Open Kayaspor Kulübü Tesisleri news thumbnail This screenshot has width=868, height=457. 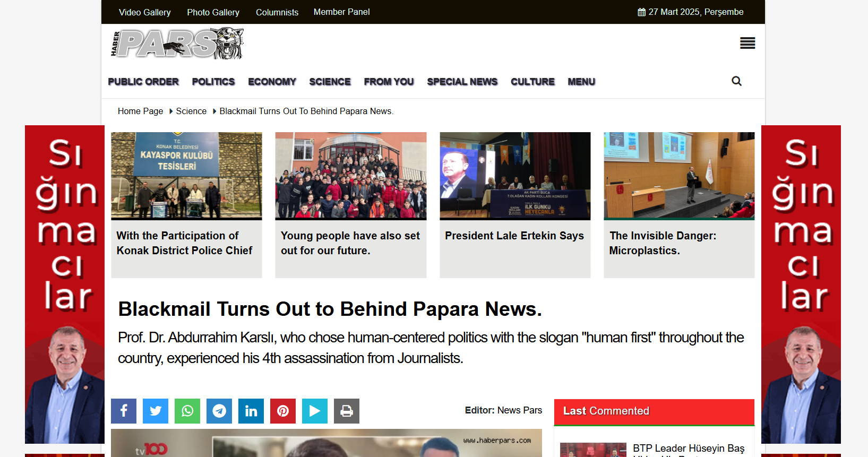[x=186, y=175]
